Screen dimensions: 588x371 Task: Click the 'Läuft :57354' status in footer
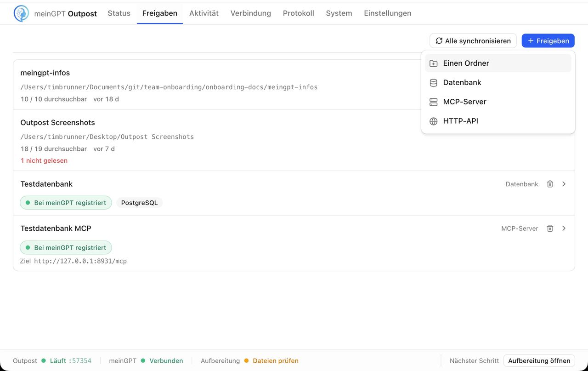[x=71, y=361]
